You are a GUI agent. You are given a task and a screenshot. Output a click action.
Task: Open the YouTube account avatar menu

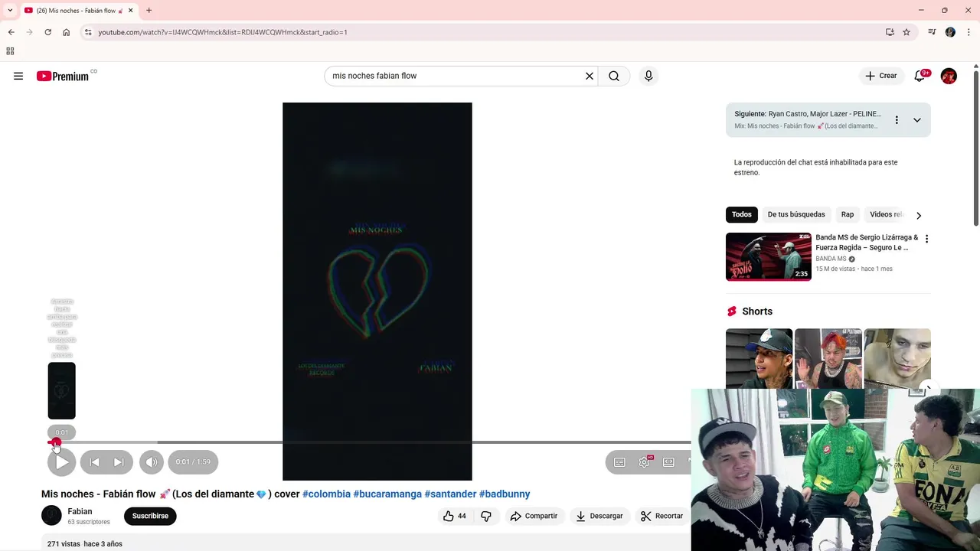pos(949,76)
